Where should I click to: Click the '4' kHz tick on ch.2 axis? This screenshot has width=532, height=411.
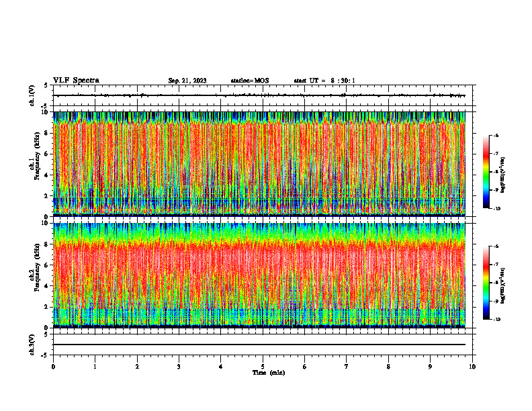coord(48,286)
